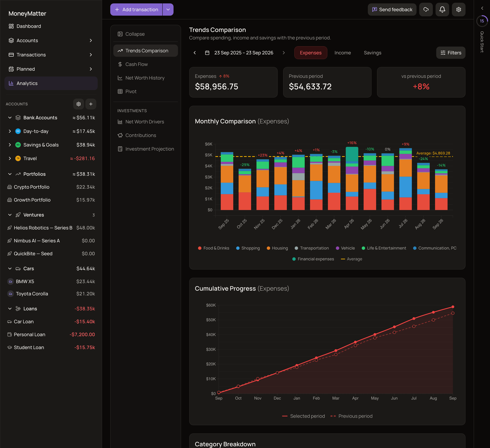Click the Add transaction button

point(136,10)
